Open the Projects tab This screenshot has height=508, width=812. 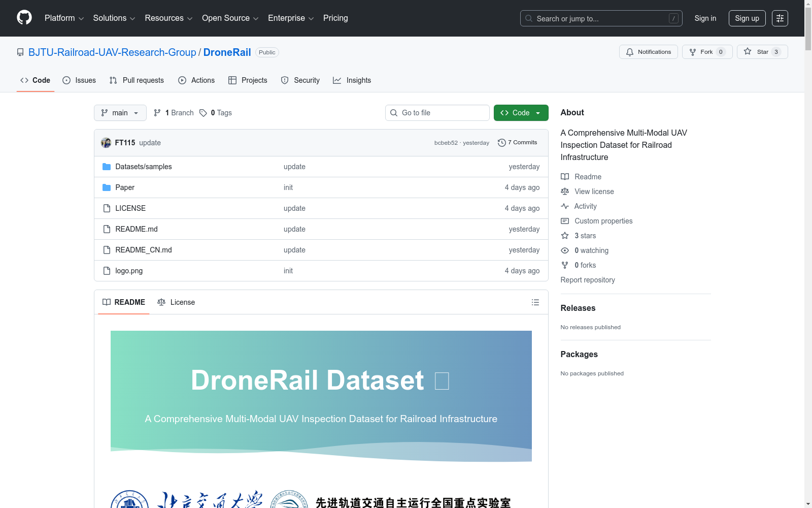pos(248,80)
